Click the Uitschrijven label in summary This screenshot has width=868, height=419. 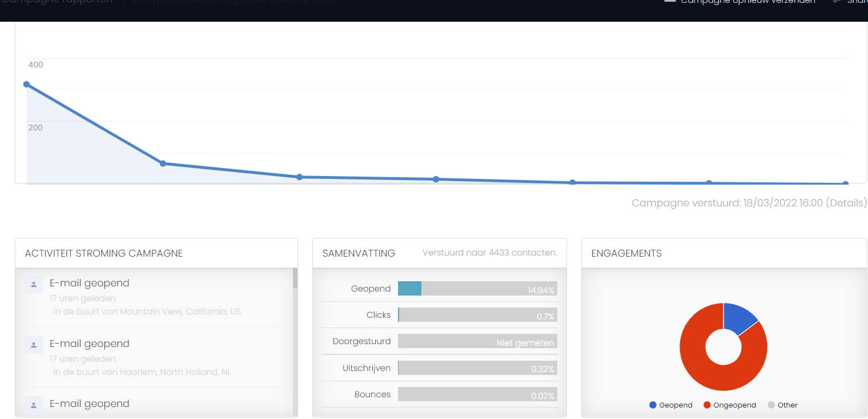coord(367,368)
